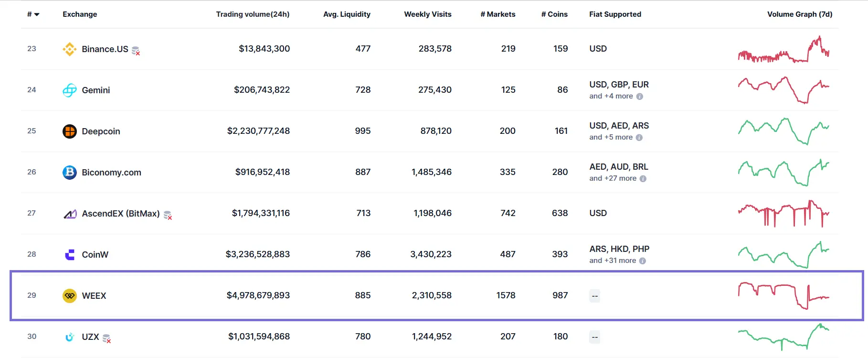
Task: Click the Gemini exchange logo
Action: [70, 90]
